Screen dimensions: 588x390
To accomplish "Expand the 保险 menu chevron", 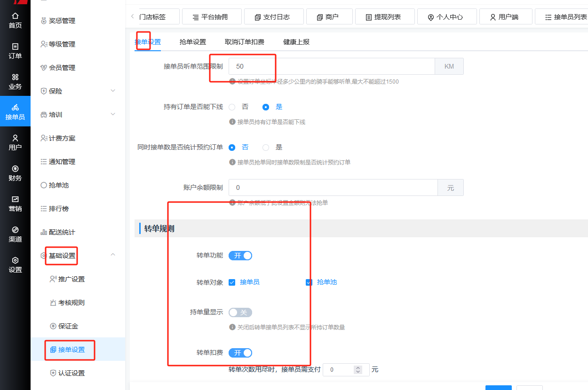I will 113,91.
